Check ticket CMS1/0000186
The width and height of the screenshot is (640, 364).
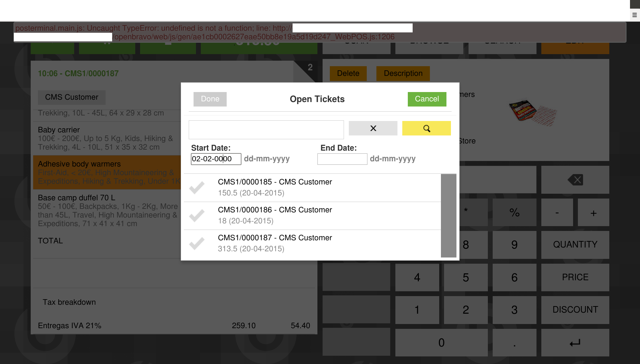(197, 215)
